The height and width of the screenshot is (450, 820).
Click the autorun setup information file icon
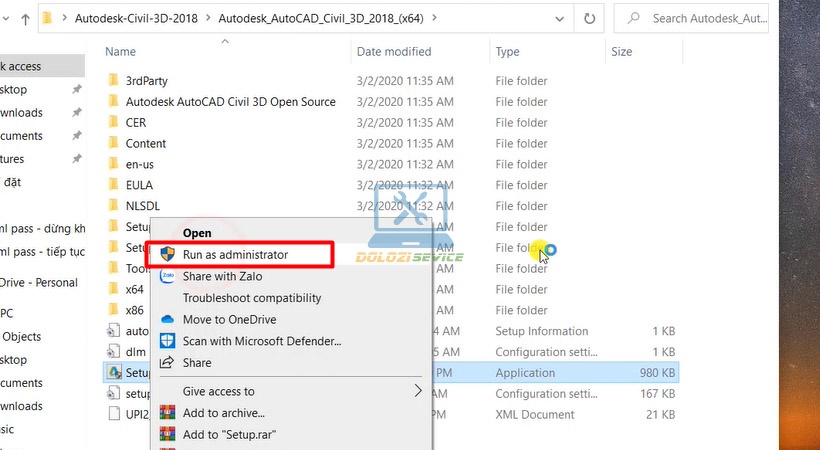(113, 331)
